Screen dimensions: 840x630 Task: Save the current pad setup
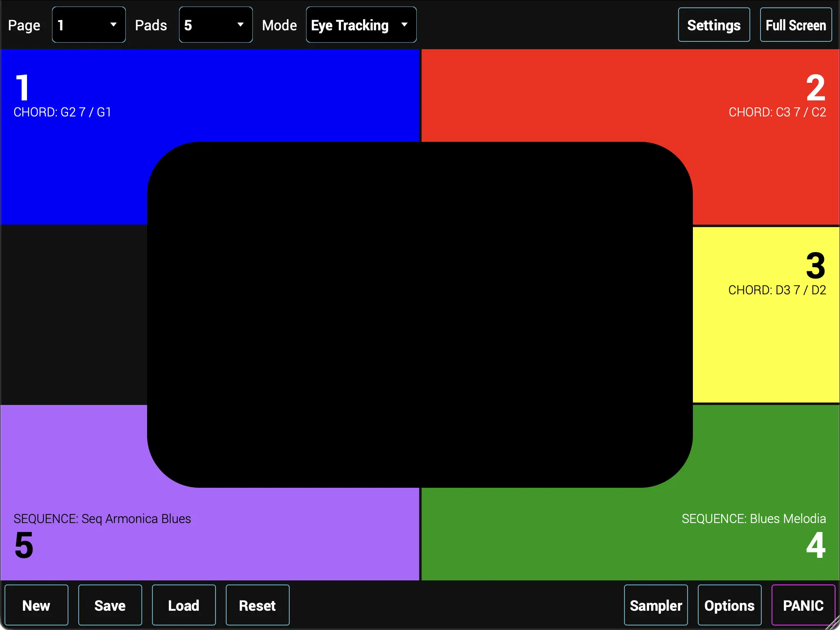109,605
